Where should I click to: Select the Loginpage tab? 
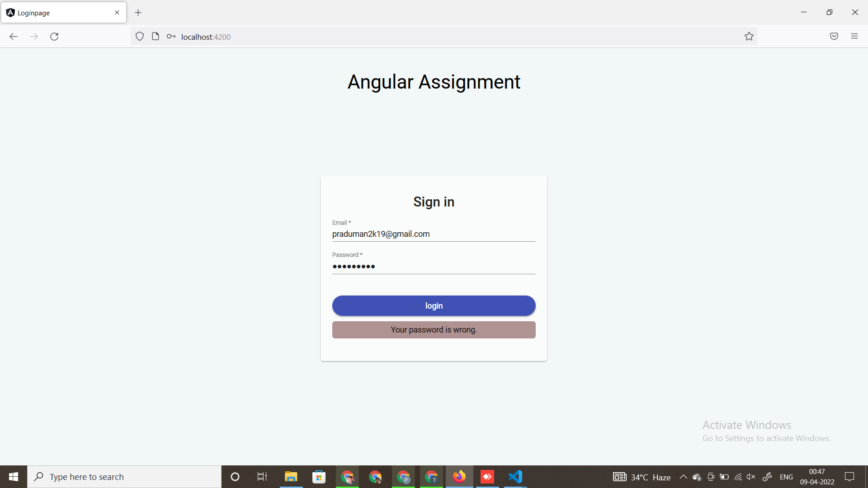[x=64, y=13]
